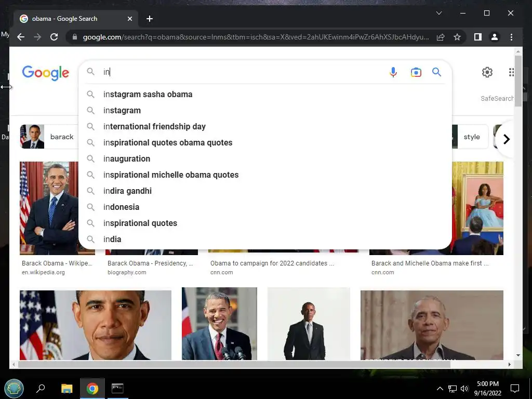
Task: Open Barack Obama - Presidency biography.com link
Action: [150, 263]
